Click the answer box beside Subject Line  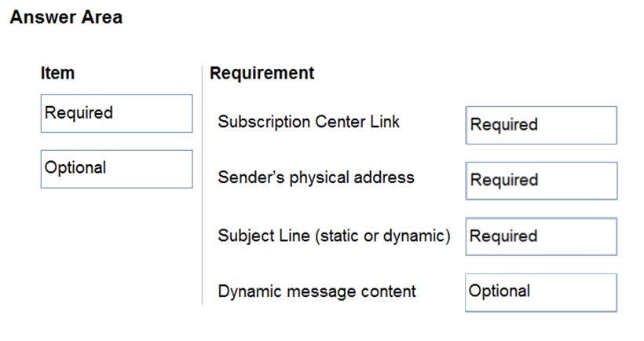541,236
